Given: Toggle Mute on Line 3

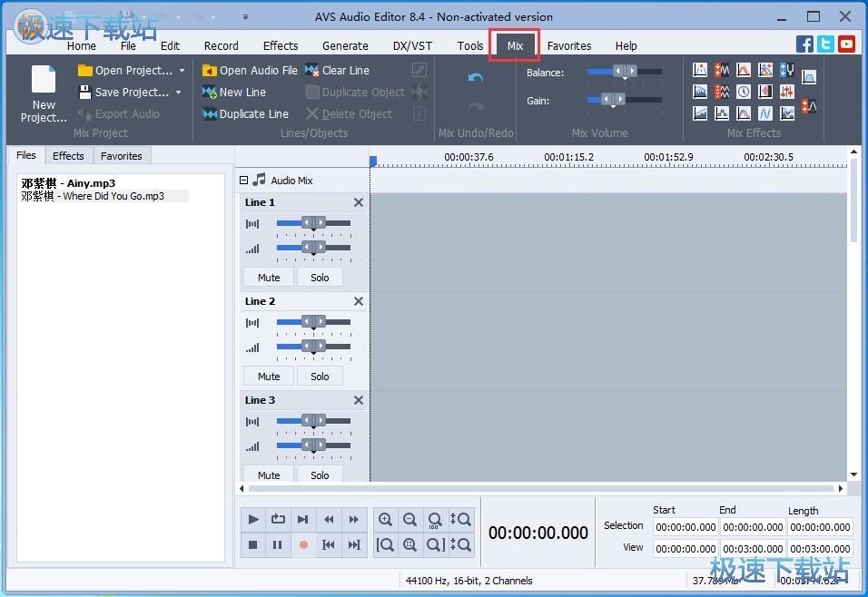Looking at the screenshot, I should click(x=269, y=475).
